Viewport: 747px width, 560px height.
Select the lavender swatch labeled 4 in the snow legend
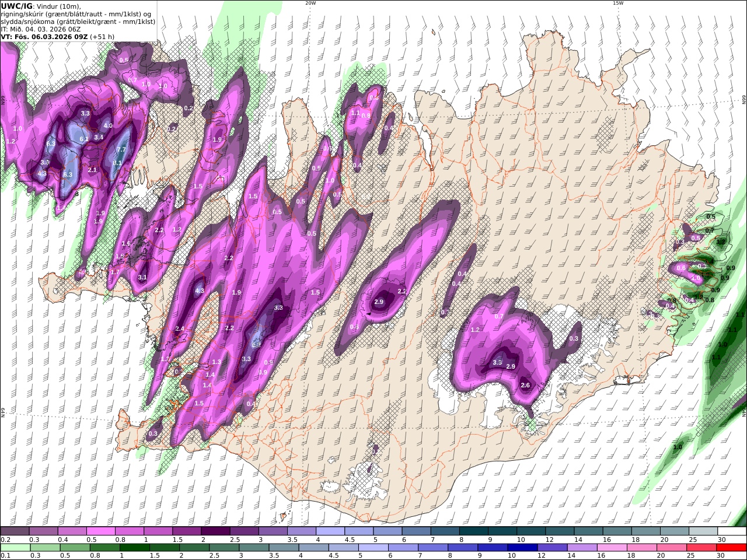click(331, 531)
